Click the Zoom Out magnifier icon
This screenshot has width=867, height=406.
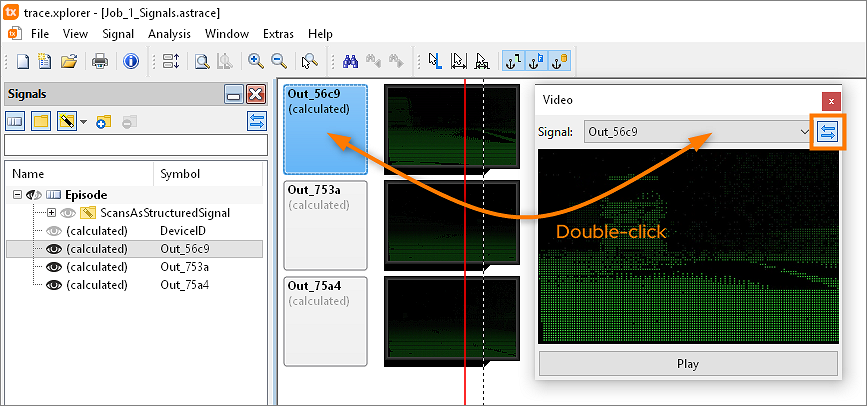point(279,61)
